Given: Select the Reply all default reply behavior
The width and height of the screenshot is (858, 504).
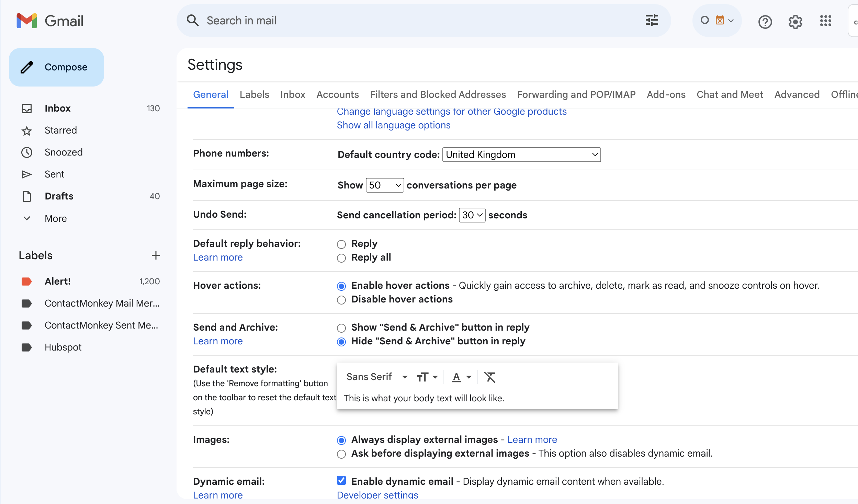Looking at the screenshot, I should click(341, 258).
